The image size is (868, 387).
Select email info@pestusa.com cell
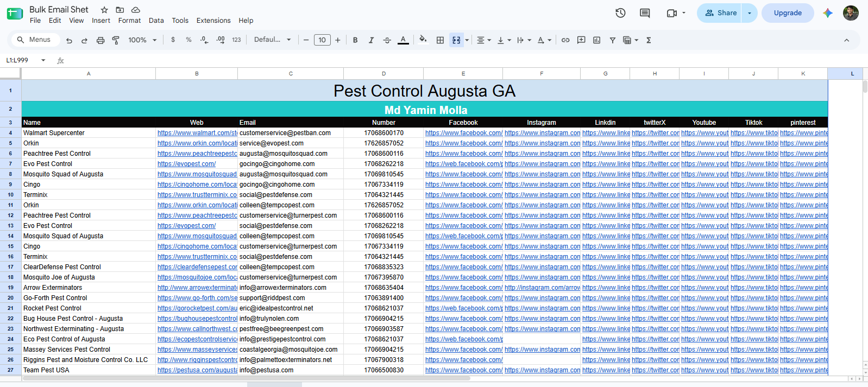tap(291, 370)
